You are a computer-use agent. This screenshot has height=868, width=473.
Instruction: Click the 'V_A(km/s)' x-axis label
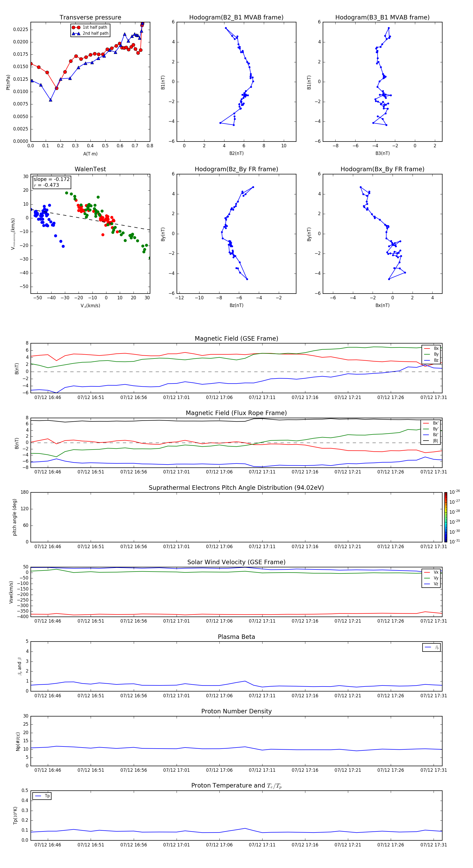[x=90, y=306]
